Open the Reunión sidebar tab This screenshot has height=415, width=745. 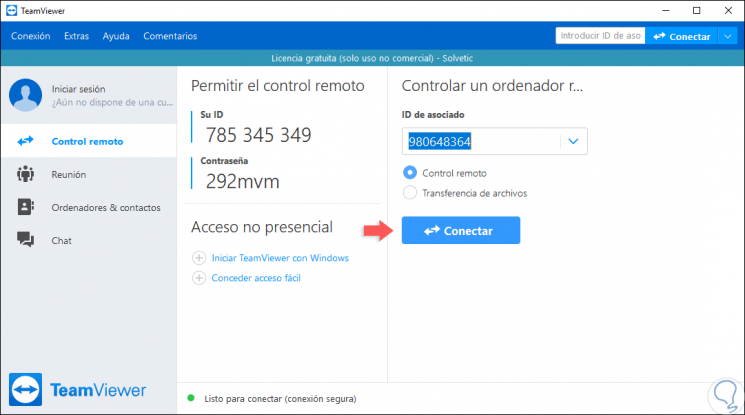[x=89, y=174]
